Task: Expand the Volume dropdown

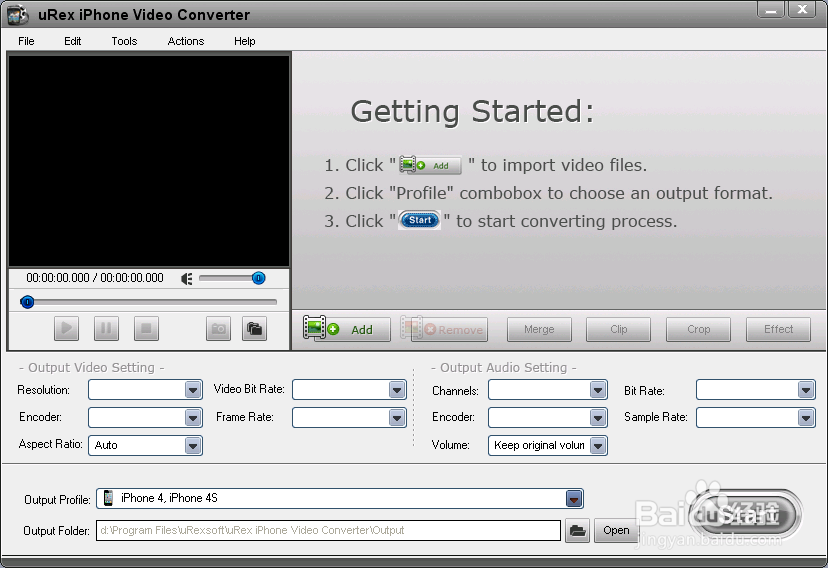Action: [598, 446]
